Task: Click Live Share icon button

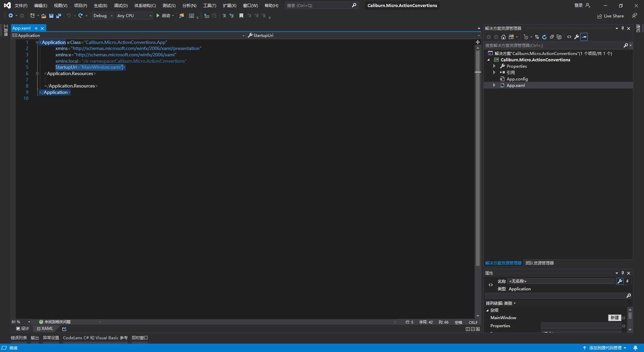Action: [610, 16]
